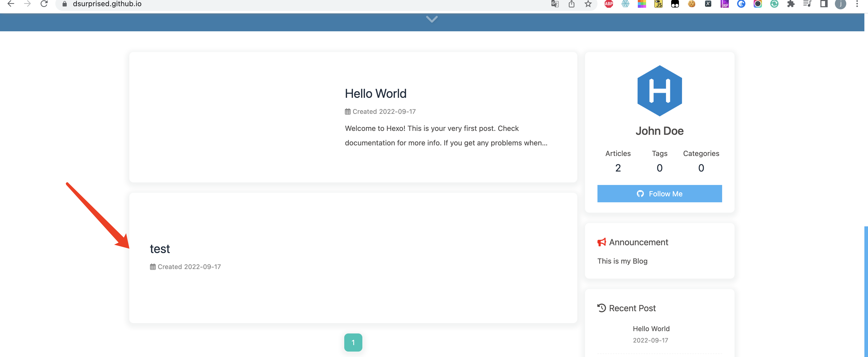Go to pagination page 1

pyautogui.click(x=353, y=343)
